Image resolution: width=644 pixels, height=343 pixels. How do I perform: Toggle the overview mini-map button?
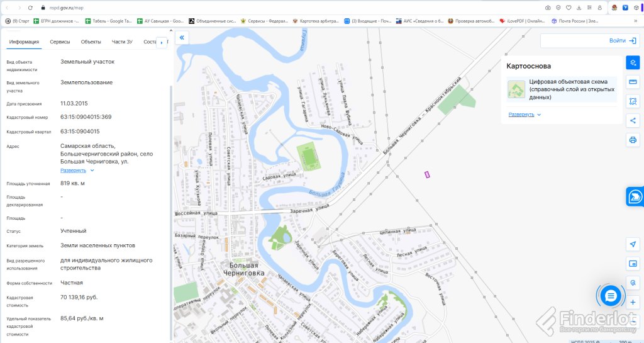pyautogui.click(x=633, y=263)
